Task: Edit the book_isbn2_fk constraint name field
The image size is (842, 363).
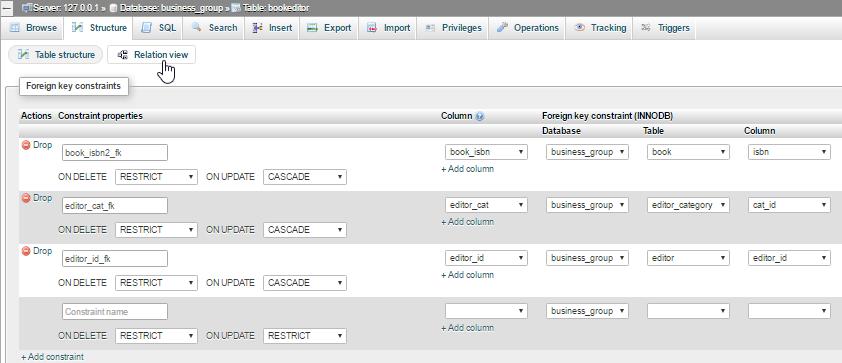Action: click(115, 153)
